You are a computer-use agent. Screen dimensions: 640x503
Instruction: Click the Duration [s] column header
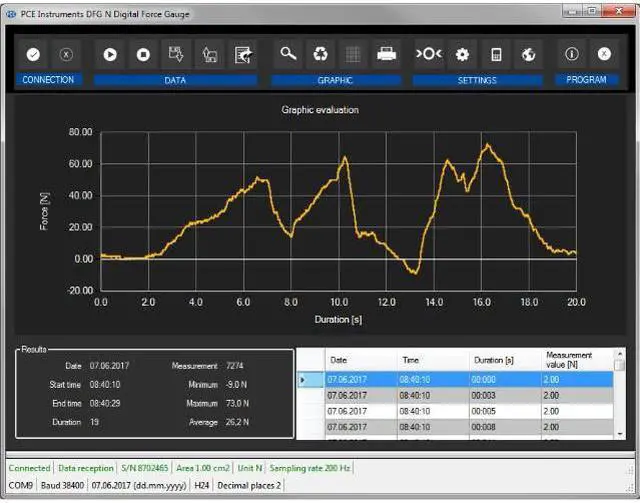502,360
